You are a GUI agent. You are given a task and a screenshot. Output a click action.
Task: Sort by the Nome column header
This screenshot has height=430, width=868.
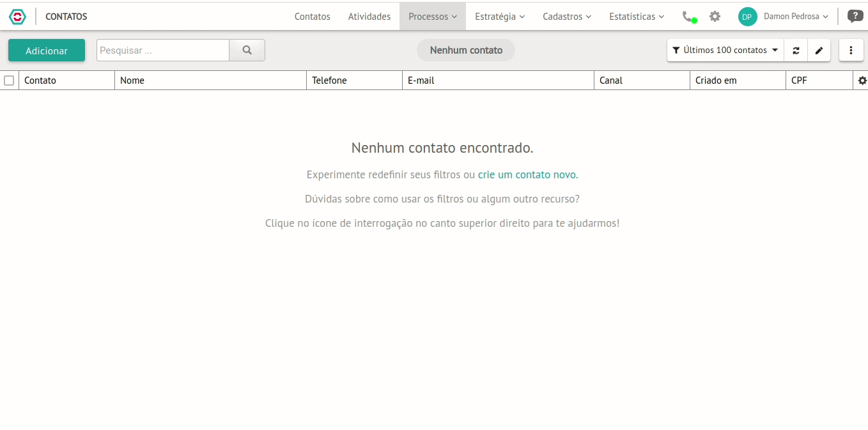(x=211, y=81)
